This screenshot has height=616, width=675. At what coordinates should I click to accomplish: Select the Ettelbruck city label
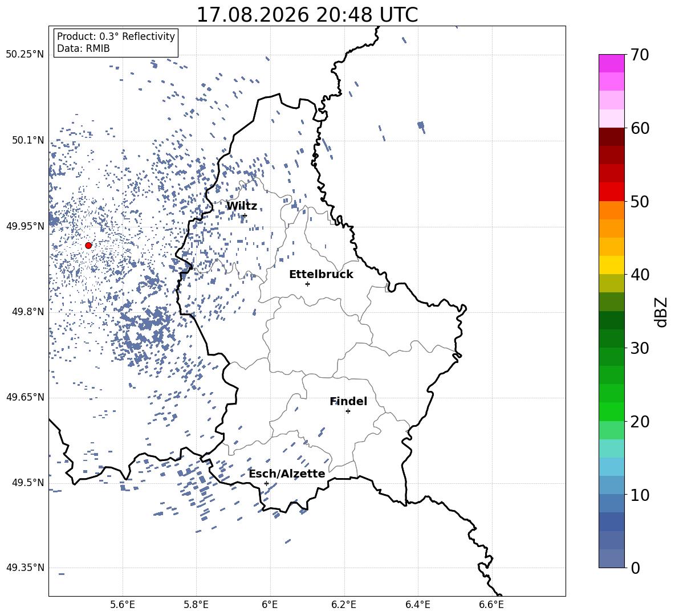[x=321, y=275]
